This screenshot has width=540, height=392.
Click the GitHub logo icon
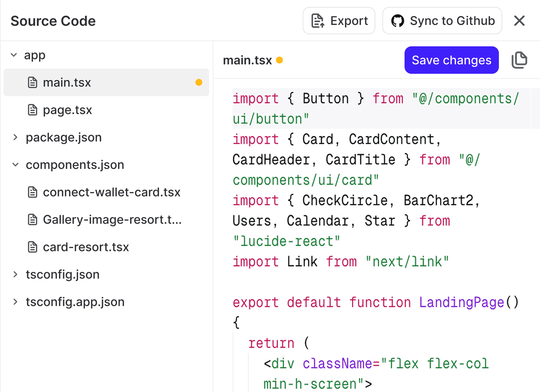[398, 21]
